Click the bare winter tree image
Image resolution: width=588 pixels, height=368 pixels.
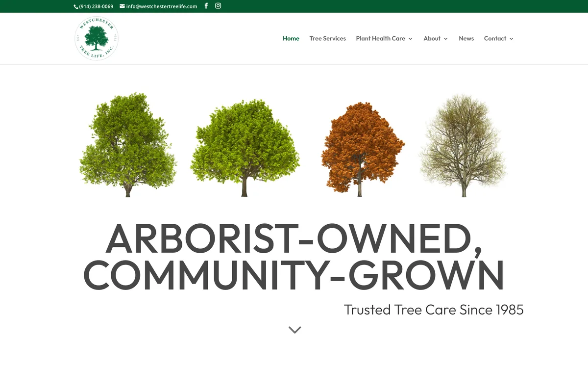[x=463, y=145]
